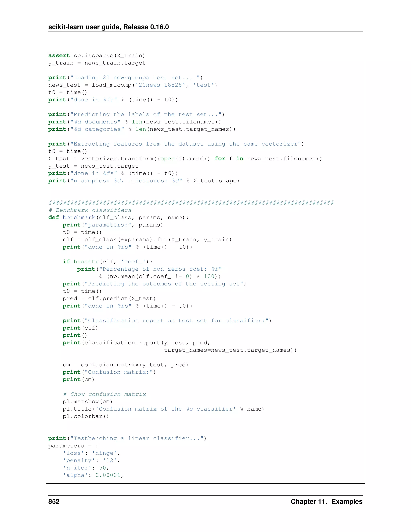Click the line '(np.mean(clf.coef_ != 0) * 100))'

coord(160,276)
